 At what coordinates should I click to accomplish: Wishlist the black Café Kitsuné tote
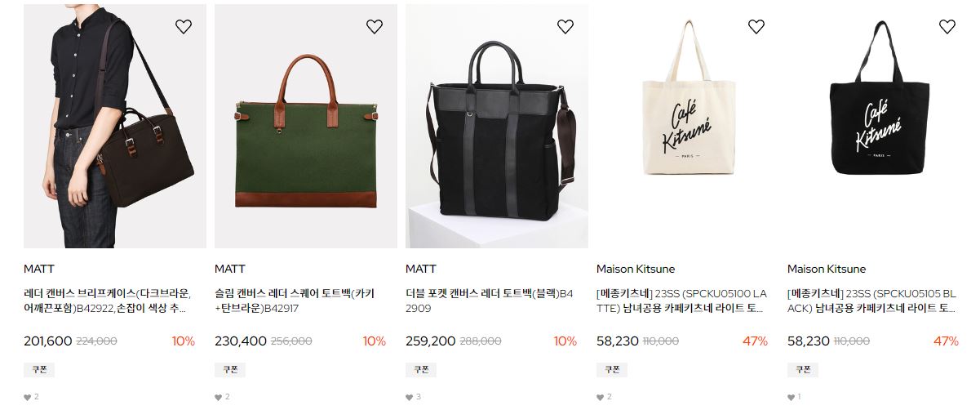(947, 26)
